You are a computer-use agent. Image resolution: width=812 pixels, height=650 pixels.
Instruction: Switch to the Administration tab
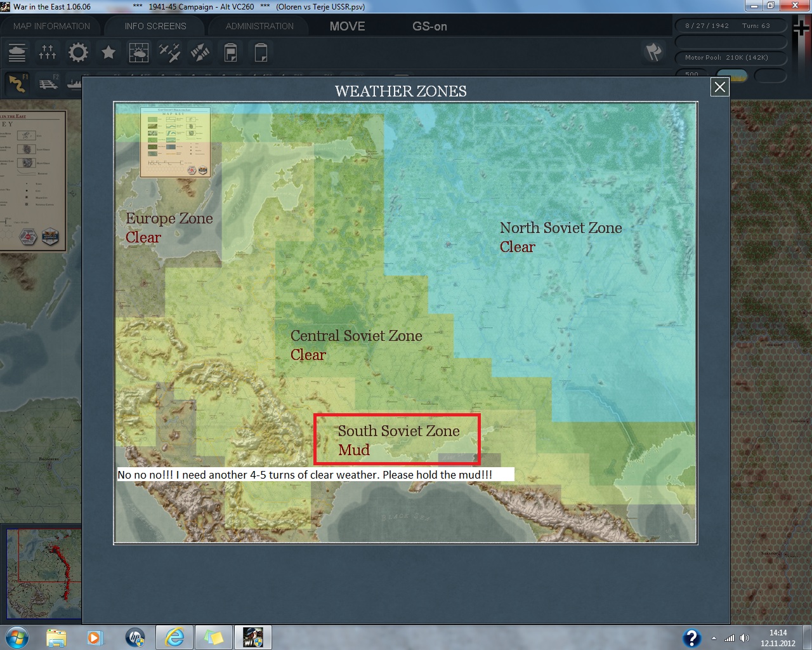click(x=259, y=26)
